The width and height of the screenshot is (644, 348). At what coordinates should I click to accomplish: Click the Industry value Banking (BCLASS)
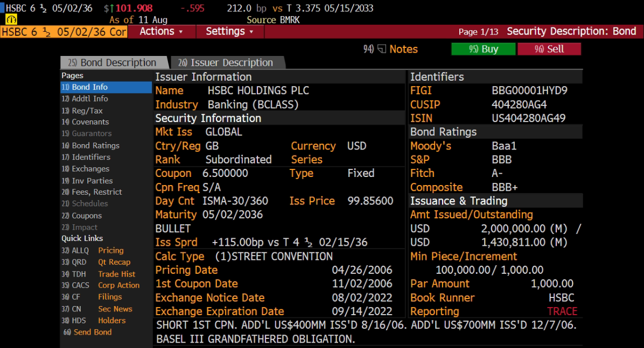coord(253,104)
